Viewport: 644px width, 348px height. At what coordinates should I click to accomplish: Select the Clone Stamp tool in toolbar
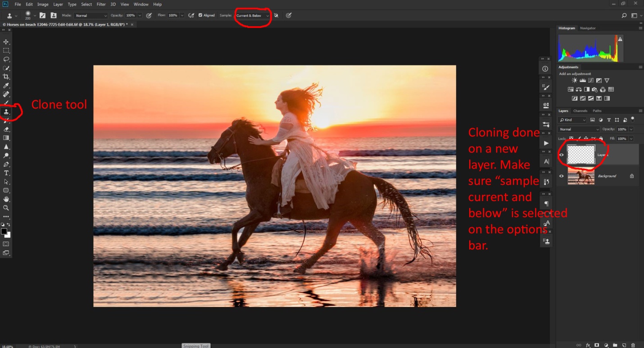click(6, 111)
